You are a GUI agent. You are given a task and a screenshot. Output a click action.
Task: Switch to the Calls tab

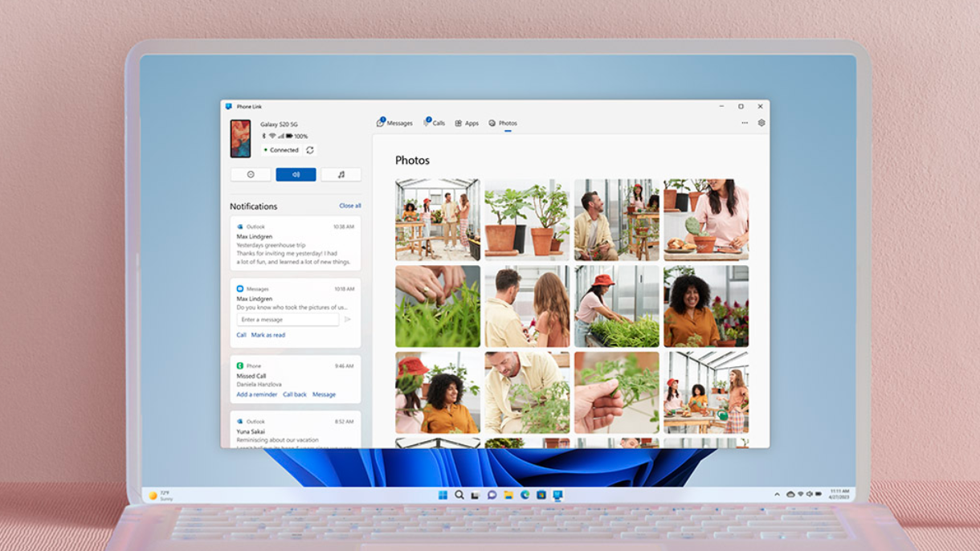click(x=435, y=123)
